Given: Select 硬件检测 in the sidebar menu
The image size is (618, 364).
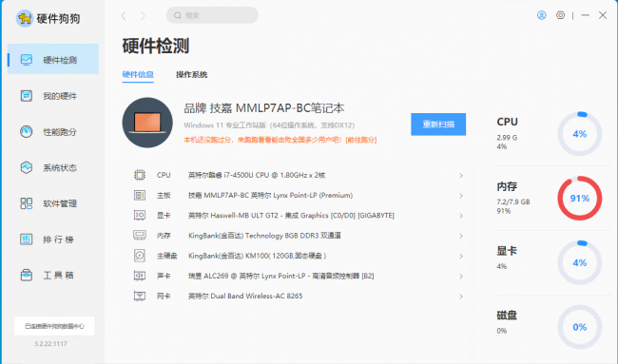Looking at the screenshot, I should click(53, 59).
